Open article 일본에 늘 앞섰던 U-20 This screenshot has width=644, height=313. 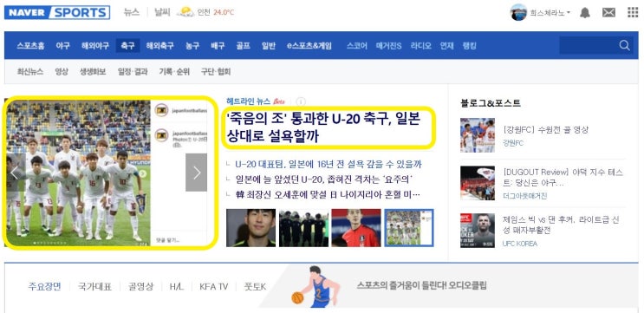[324, 179]
